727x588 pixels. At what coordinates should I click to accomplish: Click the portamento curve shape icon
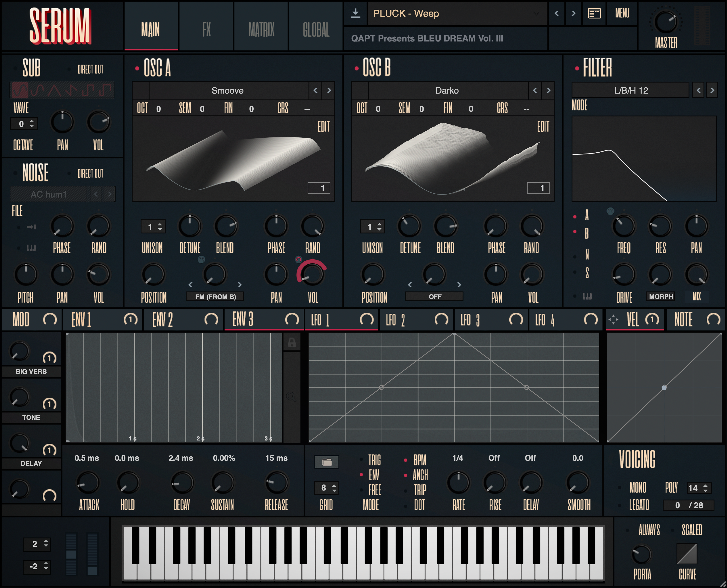(x=687, y=553)
